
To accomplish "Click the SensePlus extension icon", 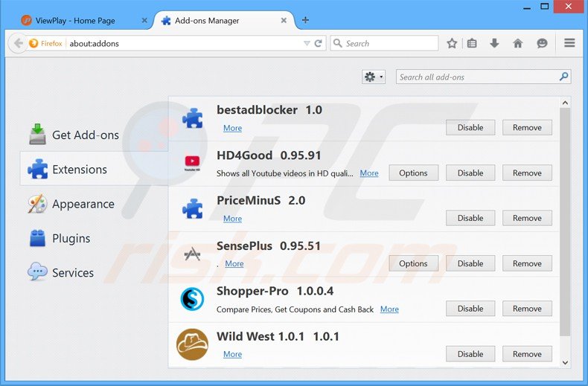I will pos(192,254).
